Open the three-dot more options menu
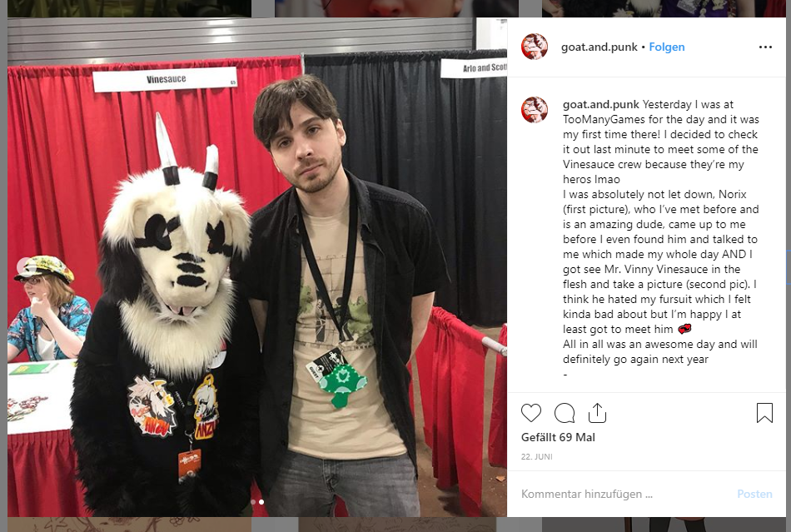 click(x=765, y=47)
